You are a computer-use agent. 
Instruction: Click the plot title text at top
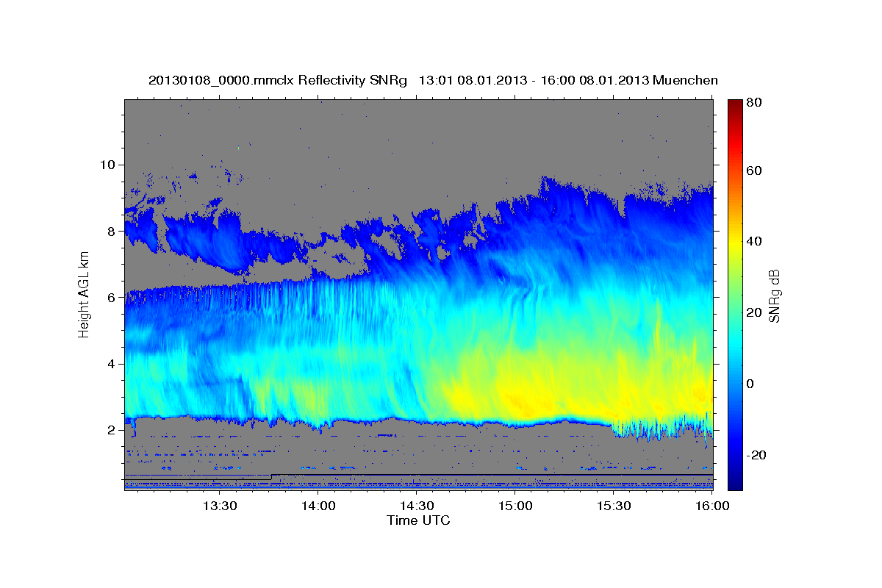click(x=433, y=80)
